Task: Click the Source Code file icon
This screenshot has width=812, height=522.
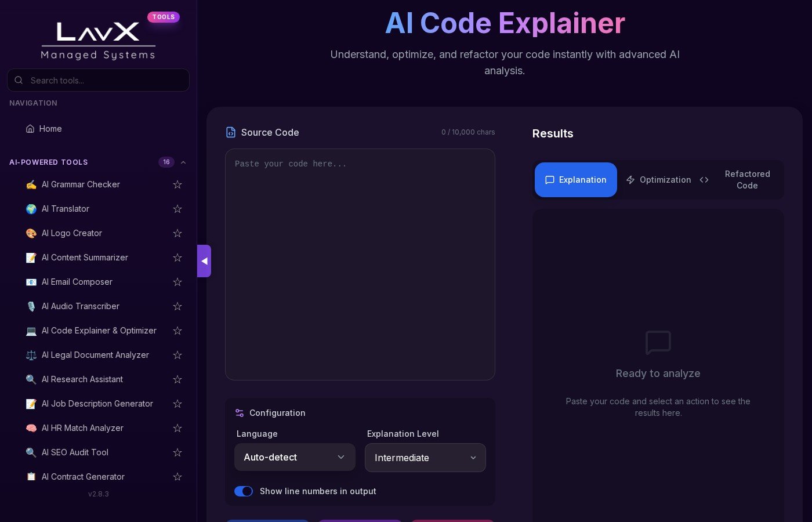Action: point(231,132)
